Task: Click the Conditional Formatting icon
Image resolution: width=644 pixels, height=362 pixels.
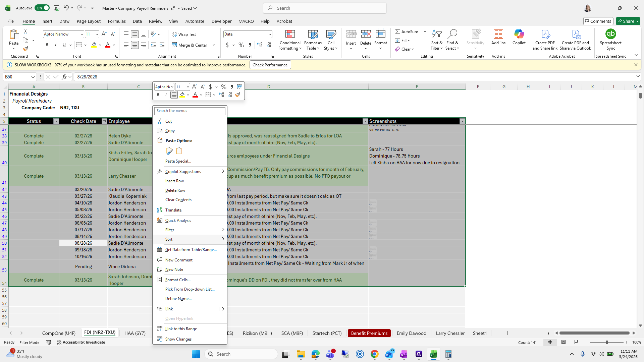Action: (290, 34)
